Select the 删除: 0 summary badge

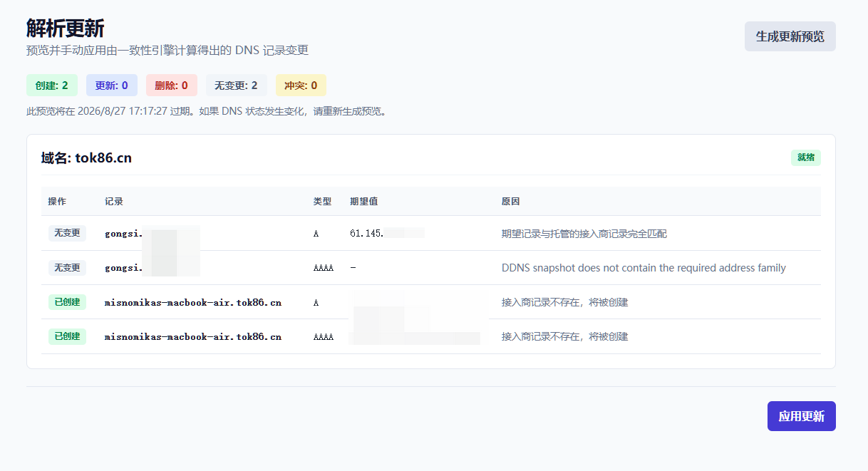pyautogui.click(x=171, y=86)
